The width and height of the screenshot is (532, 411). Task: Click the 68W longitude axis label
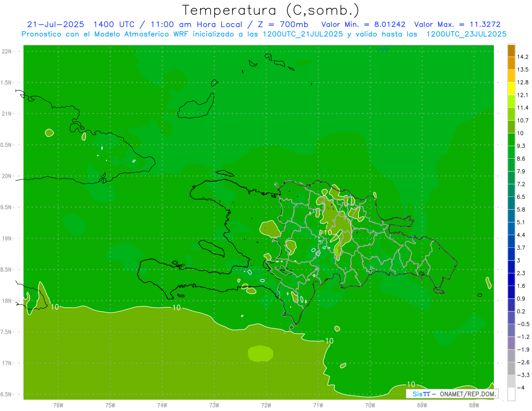(x=474, y=404)
